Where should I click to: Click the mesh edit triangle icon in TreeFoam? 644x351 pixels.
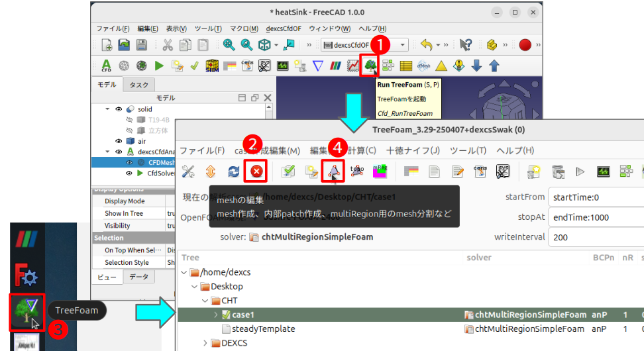(333, 171)
